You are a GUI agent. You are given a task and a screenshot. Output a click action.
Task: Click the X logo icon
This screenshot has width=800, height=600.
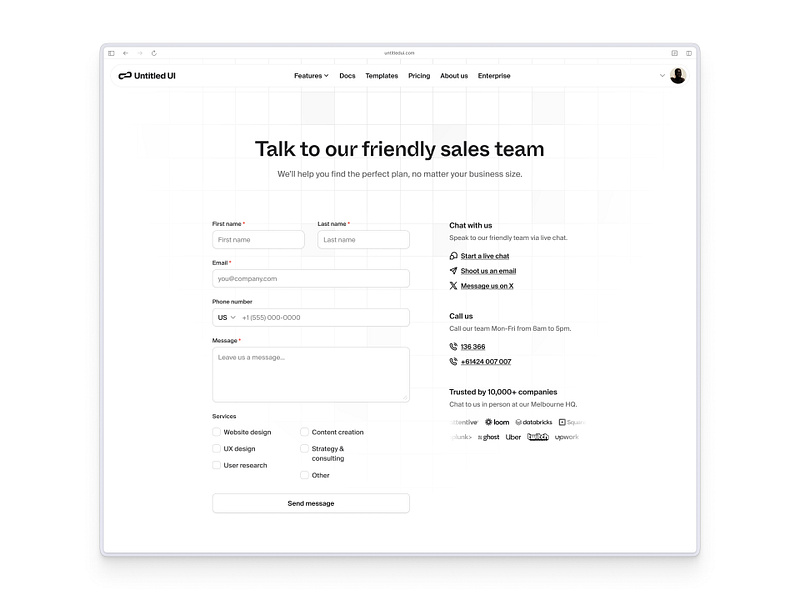453,286
